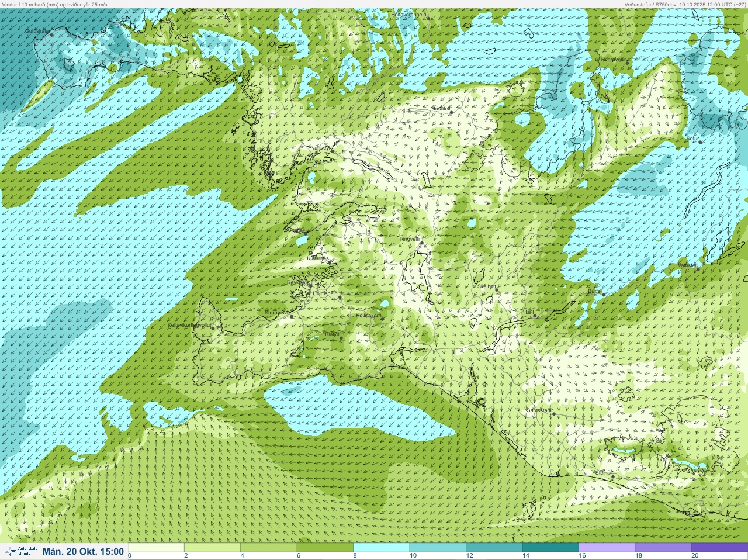Image resolution: width=748 pixels, height=560 pixels.
Task: Select the 8–10 m/s light cyan swatch
Action: 382,548
